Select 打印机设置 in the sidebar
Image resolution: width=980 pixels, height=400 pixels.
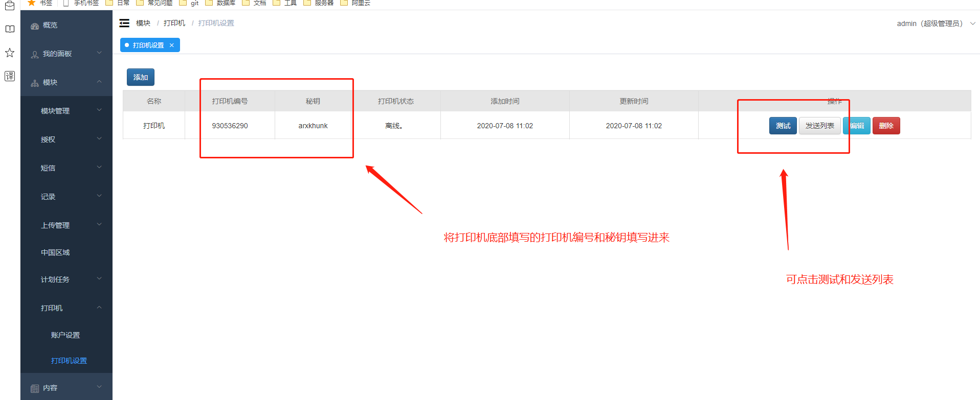point(66,361)
